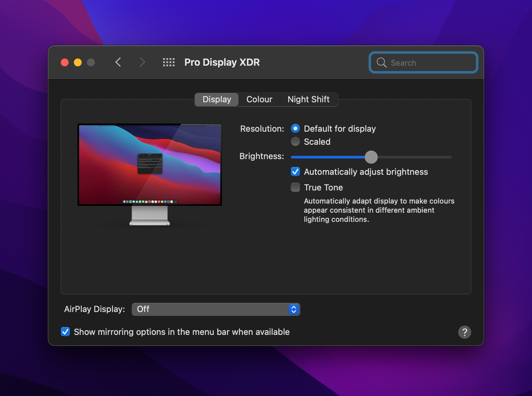Uncheck Show mirroring options in menu bar

[x=65, y=332]
